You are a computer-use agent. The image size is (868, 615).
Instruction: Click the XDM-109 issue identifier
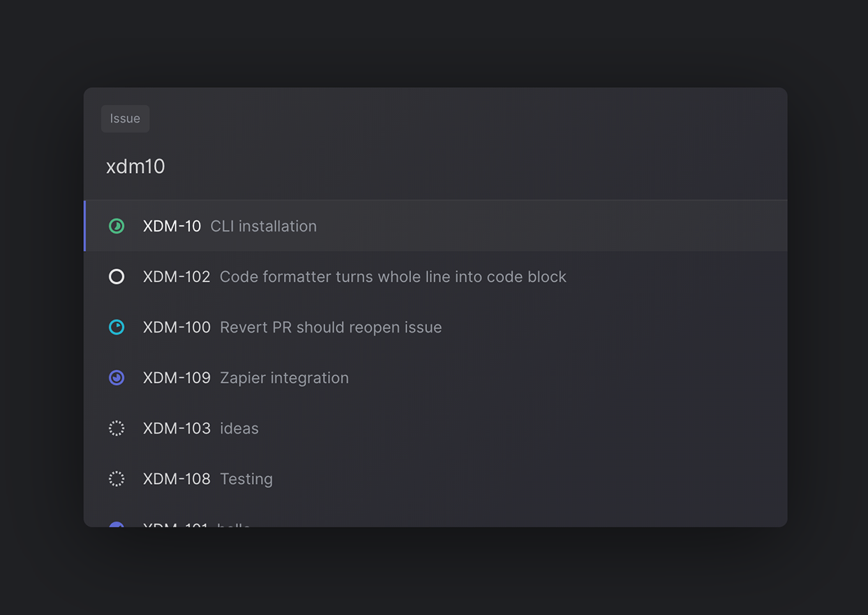[177, 378]
